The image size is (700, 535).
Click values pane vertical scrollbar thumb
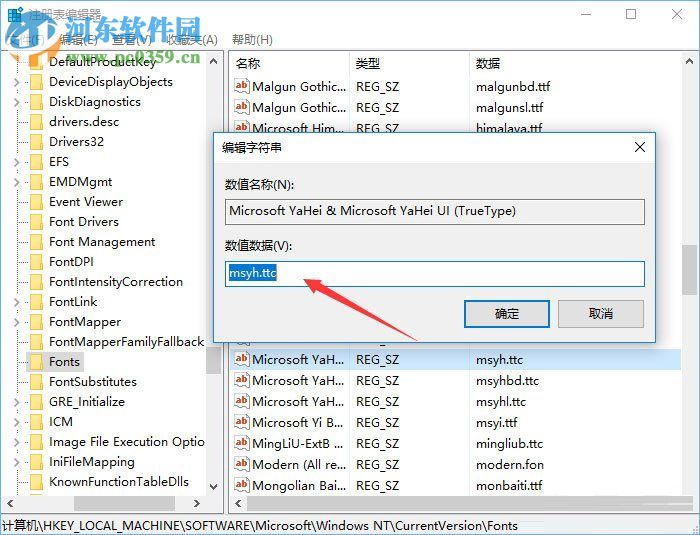pyautogui.click(x=689, y=270)
